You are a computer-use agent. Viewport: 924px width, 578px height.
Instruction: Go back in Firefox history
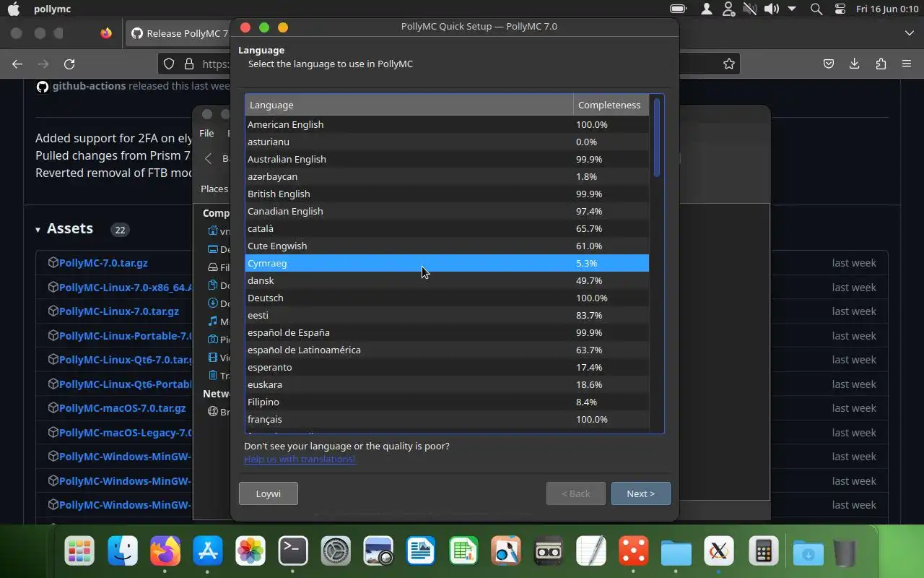pos(17,64)
